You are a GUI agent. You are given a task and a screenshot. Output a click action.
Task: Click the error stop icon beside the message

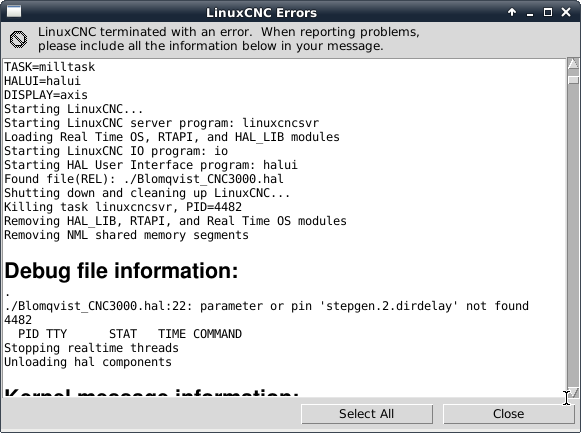[x=18, y=39]
